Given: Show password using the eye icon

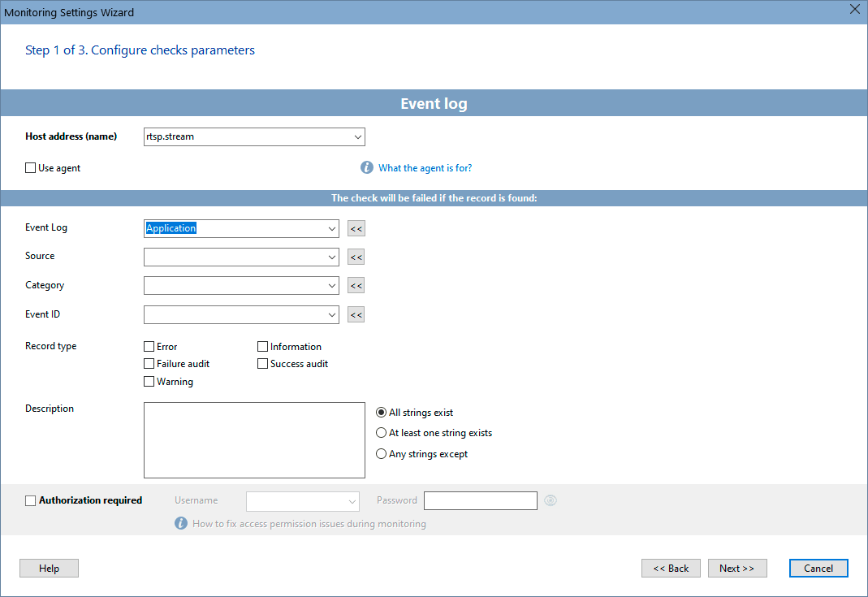Looking at the screenshot, I should (x=551, y=500).
